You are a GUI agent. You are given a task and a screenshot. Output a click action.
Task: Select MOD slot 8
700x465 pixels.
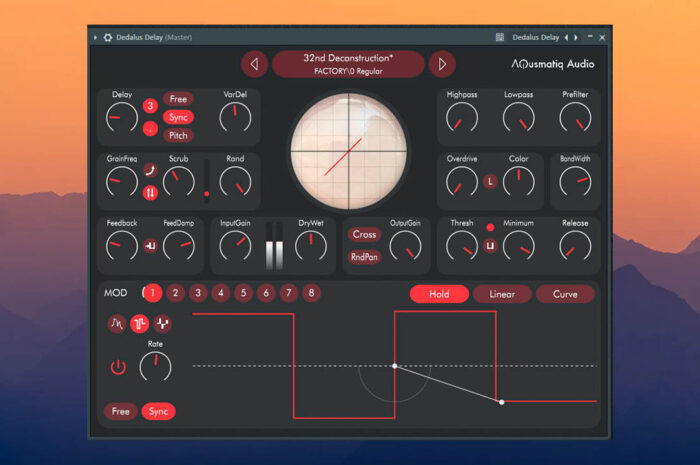click(312, 293)
